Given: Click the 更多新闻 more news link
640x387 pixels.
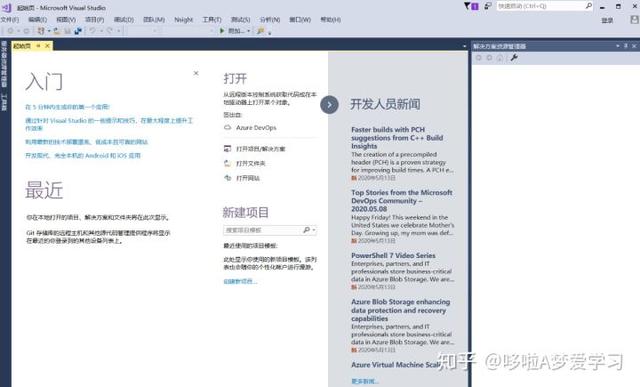Looking at the screenshot, I should coord(365,381).
